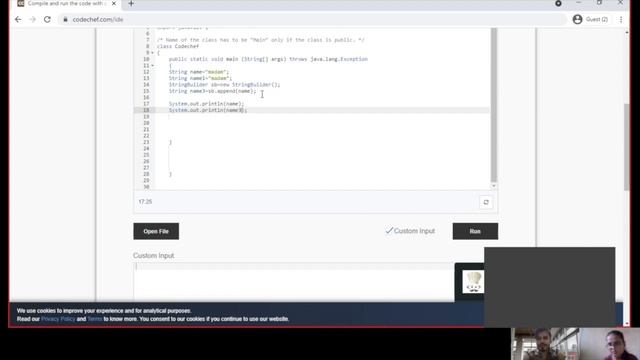Go back to the previous page
Screen dimensions: 640x360
(x=18, y=19)
